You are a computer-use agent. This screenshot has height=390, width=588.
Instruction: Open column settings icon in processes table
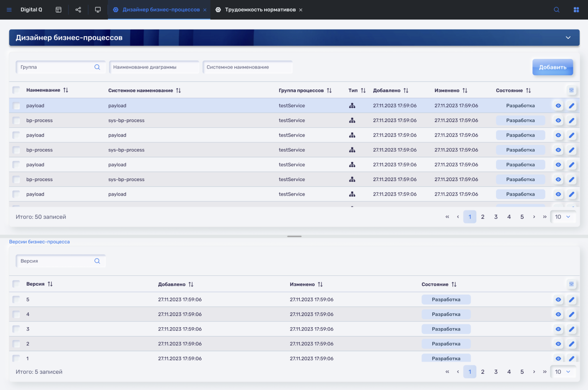click(x=571, y=90)
